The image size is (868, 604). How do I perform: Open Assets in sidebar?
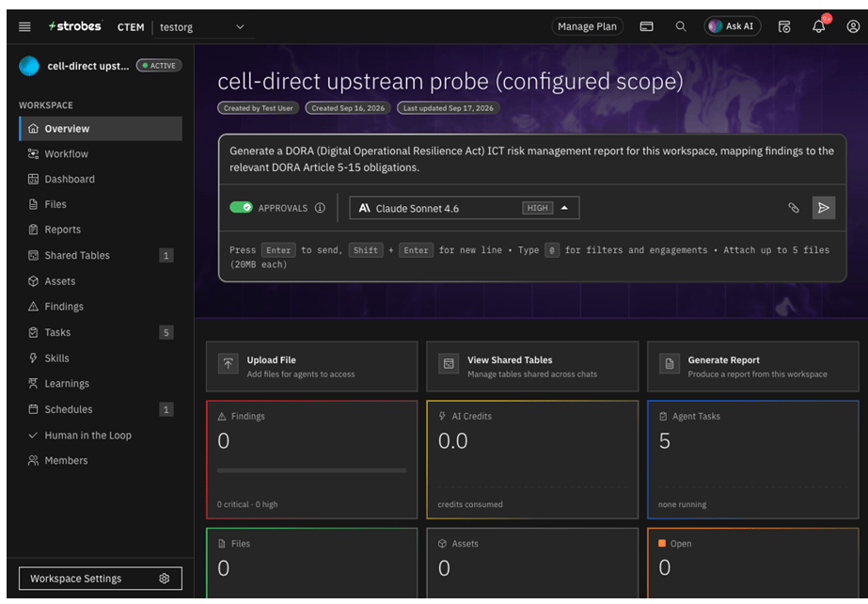[101, 281]
